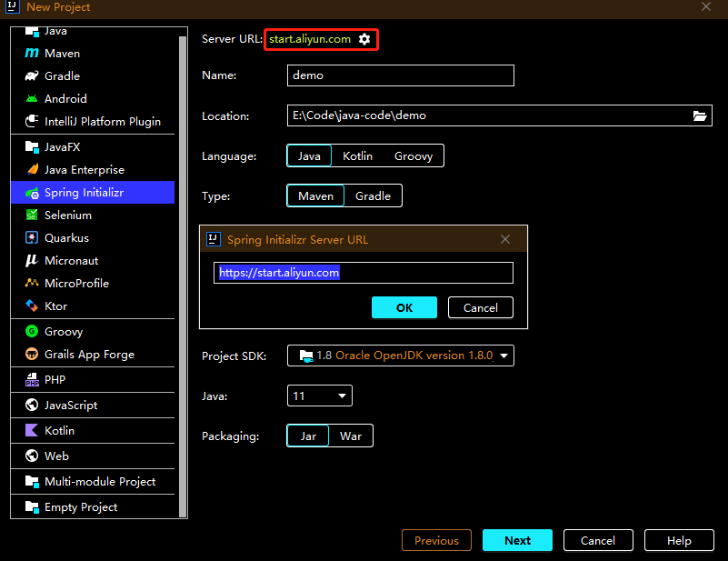
Task: Set packaging to War
Action: [351, 436]
